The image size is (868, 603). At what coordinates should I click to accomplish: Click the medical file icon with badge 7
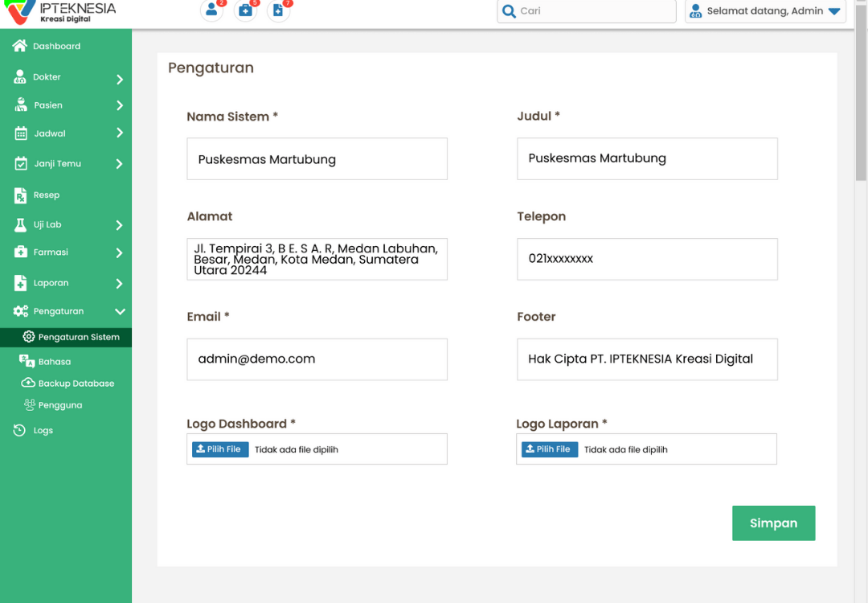tap(278, 10)
